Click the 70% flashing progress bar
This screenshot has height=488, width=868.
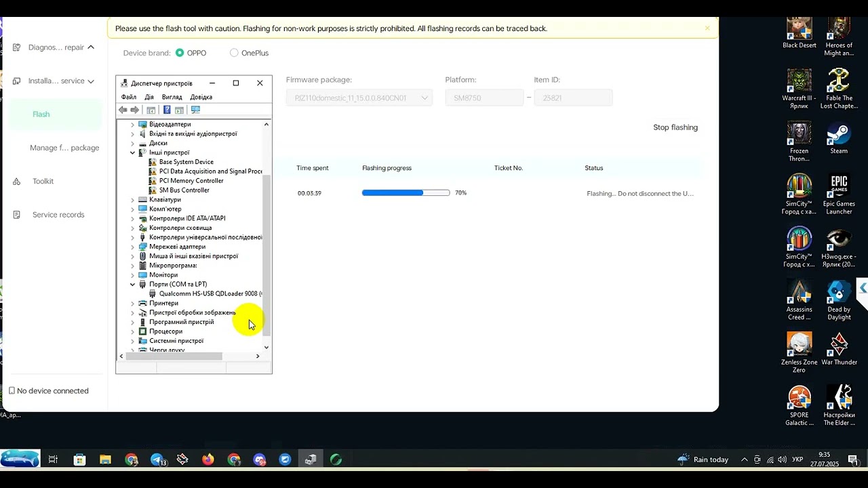[406, 193]
